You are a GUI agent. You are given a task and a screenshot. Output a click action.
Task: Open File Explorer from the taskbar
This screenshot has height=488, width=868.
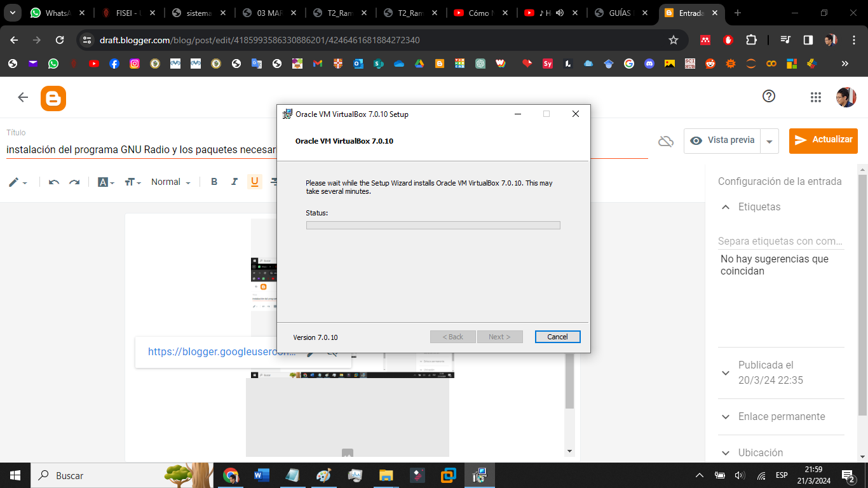coord(386,475)
